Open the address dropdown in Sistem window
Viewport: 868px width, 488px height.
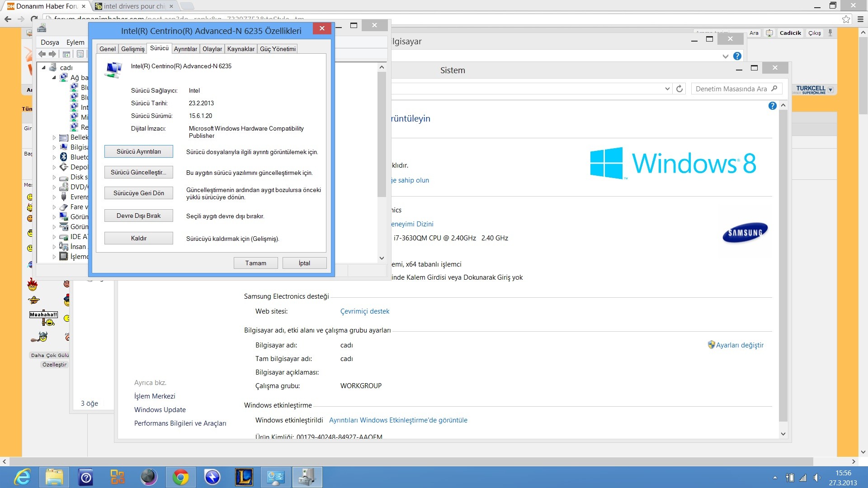pos(667,89)
